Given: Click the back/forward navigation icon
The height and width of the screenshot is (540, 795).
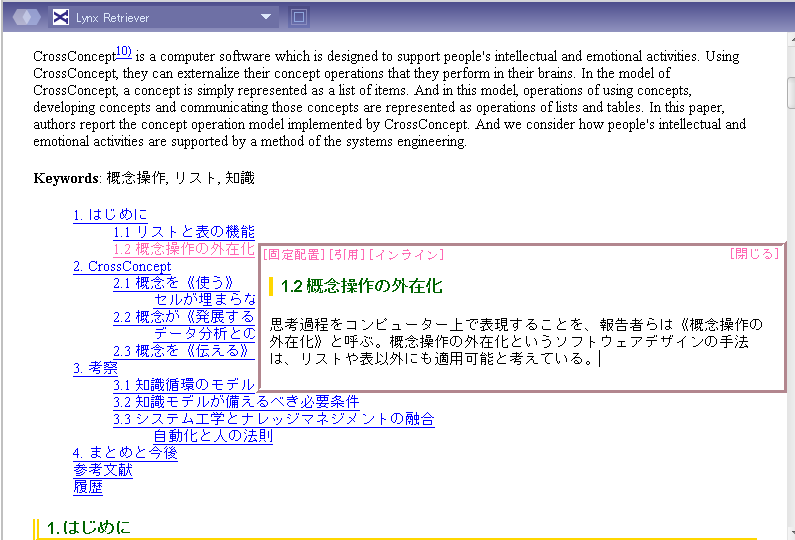Looking at the screenshot, I should coord(26,17).
